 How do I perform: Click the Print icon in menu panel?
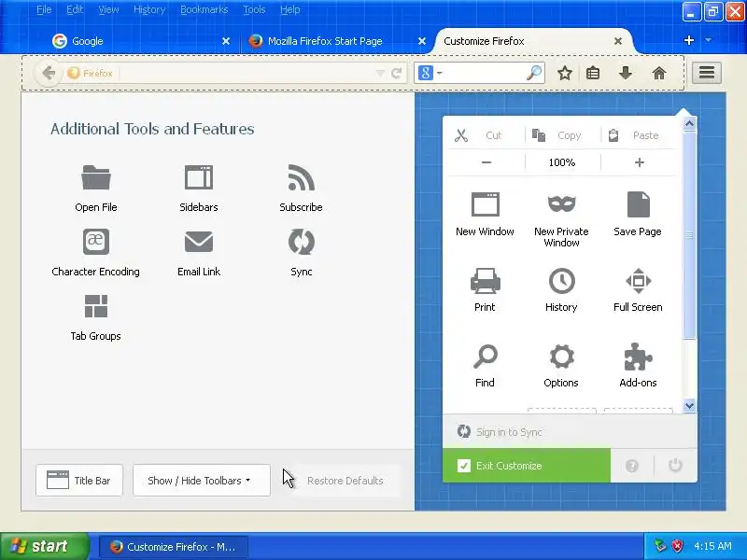click(485, 281)
